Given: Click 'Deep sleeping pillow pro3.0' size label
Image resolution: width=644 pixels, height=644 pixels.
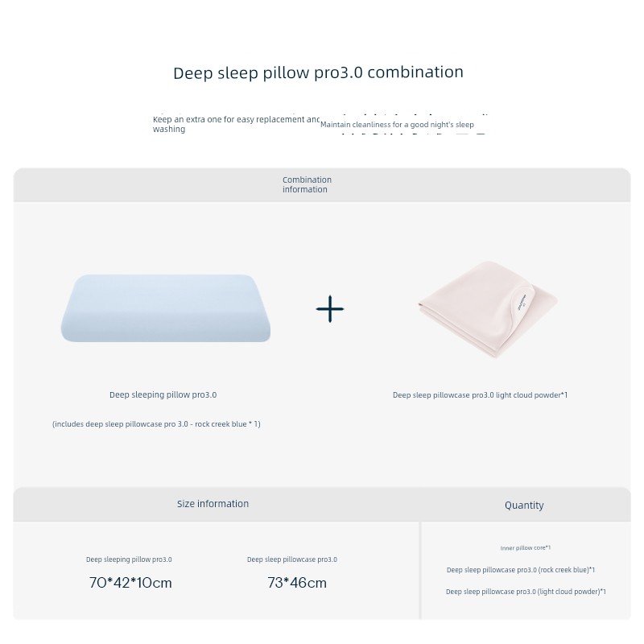Looking at the screenshot, I should (129, 559).
